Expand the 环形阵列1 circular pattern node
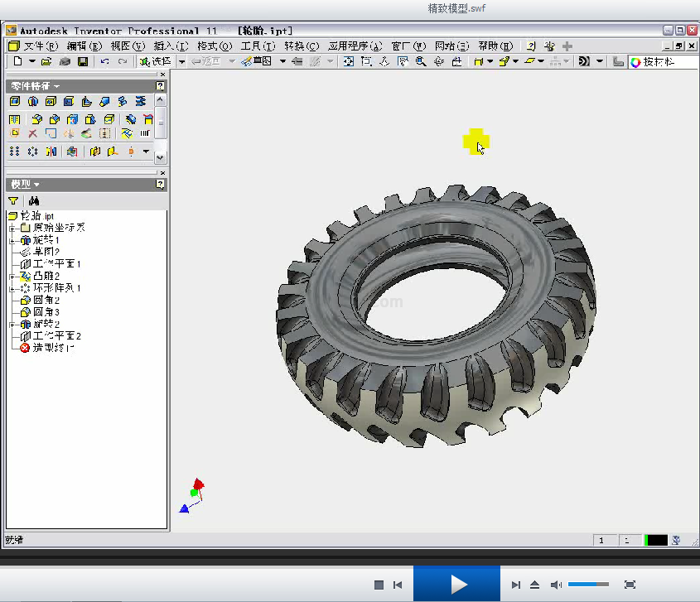700x602 pixels. [12, 288]
